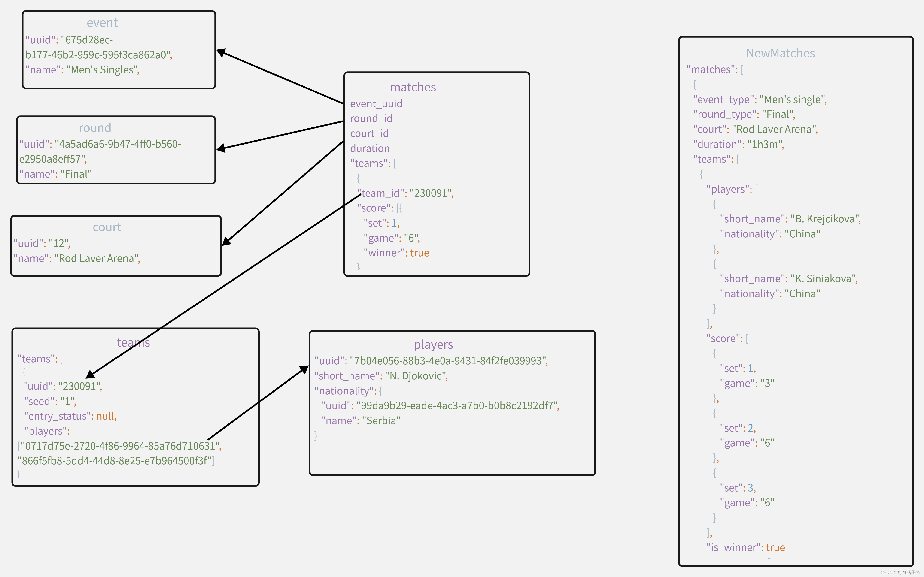This screenshot has height=577, width=924.
Task: Select the short_name "B. Krejcikova" line
Action: tap(790, 219)
